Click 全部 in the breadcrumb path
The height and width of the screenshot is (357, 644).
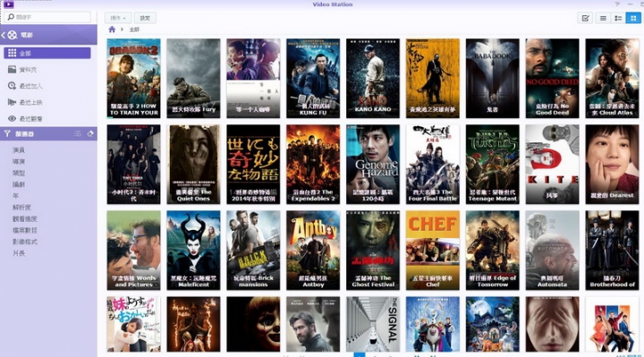[x=134, y=30]
